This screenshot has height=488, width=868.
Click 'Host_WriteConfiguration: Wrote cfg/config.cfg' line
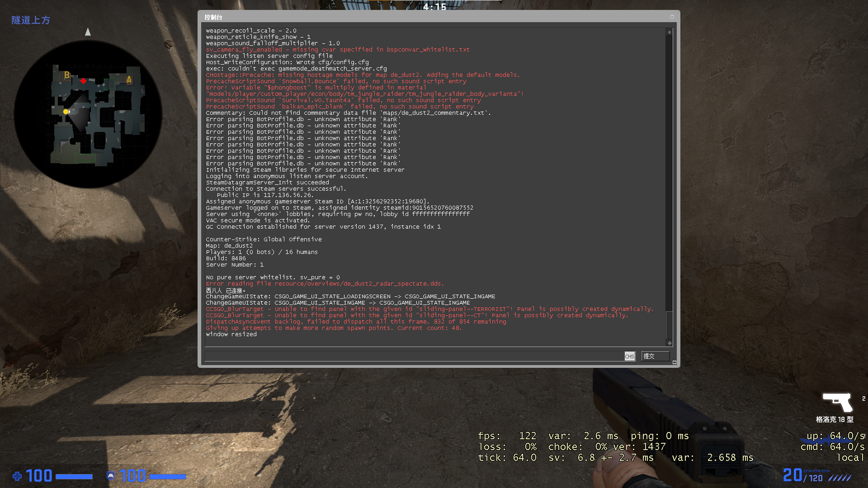[287, 62]
